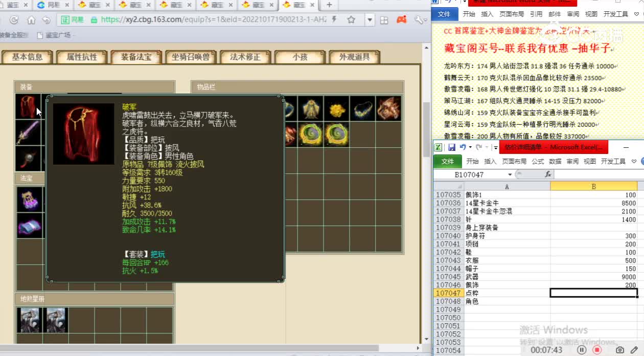Open the browser grid apps icon
Image resolution: width=644 pixels, height=356 pixels.
[x=384, y=20]
